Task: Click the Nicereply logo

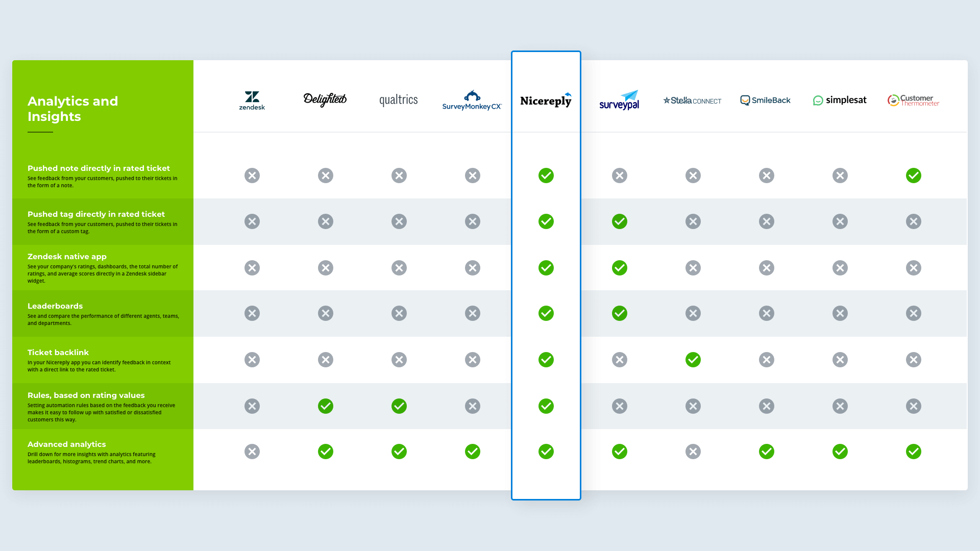Action: coord(546,100)
